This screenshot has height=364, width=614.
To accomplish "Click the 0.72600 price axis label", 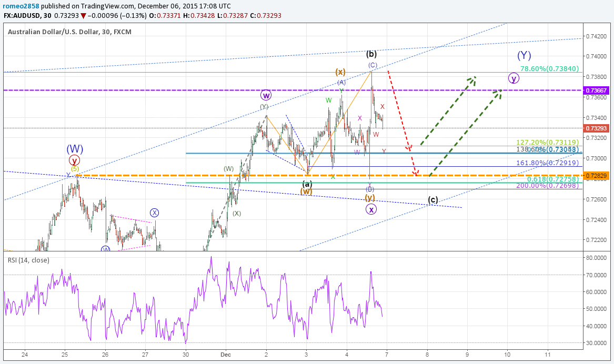I will tap(597, 199).
